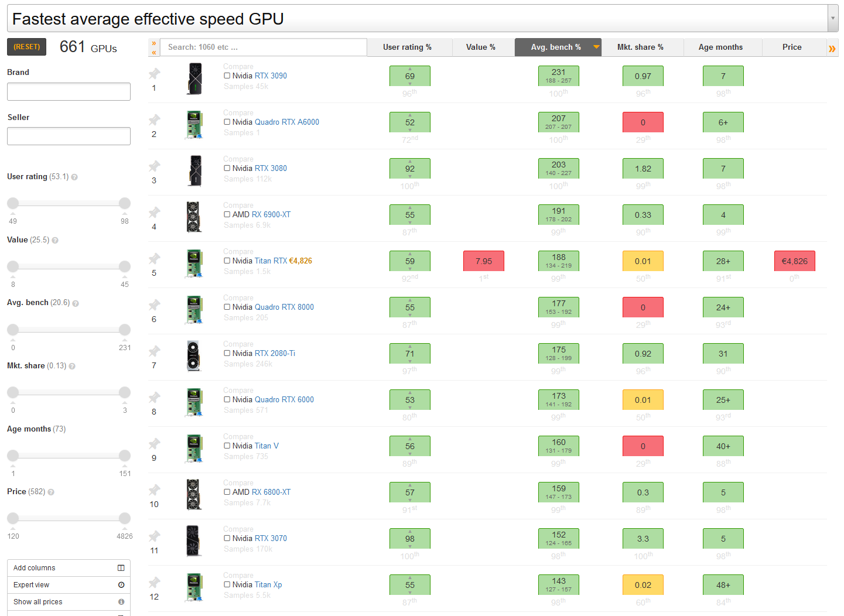Click the User rating slider left handle

[13, 203]
